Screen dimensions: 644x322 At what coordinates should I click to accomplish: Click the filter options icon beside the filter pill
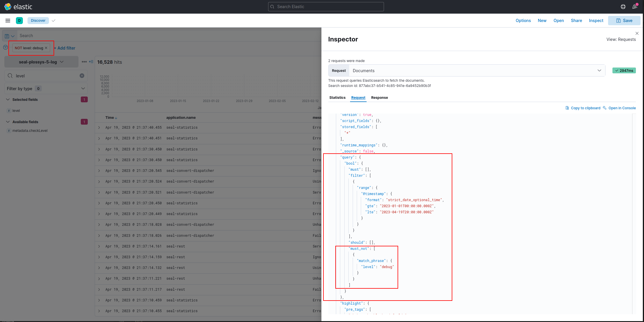point(5,47)
